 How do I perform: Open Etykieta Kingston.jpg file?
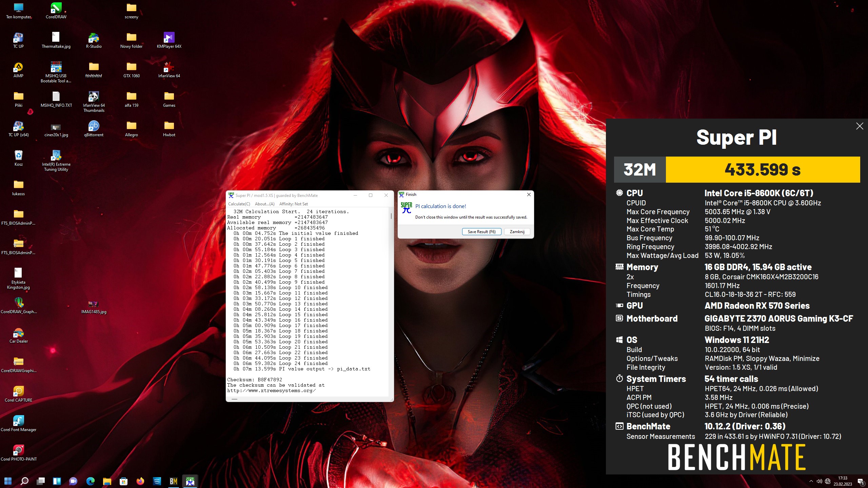18,278
